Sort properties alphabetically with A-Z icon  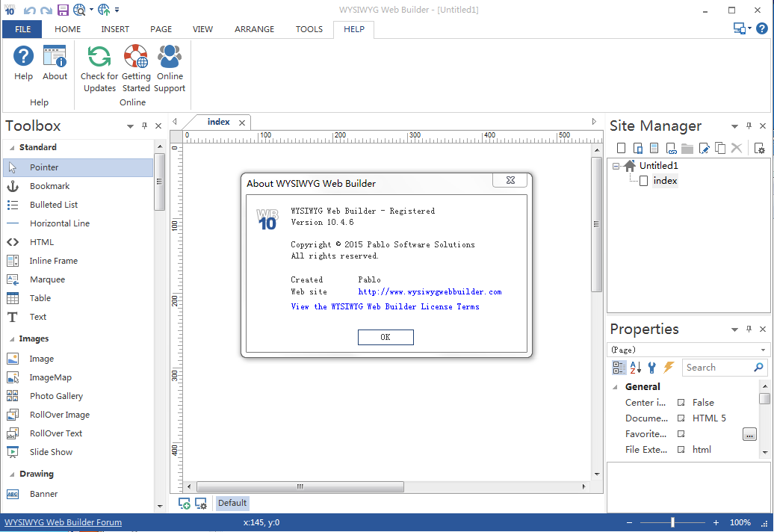click(x=636, y=368)
